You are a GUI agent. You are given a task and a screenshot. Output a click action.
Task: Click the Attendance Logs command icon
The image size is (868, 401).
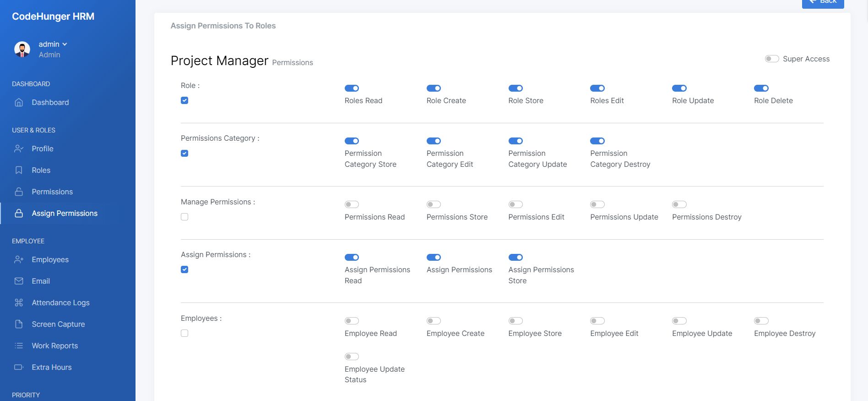[x=19, y=302]
